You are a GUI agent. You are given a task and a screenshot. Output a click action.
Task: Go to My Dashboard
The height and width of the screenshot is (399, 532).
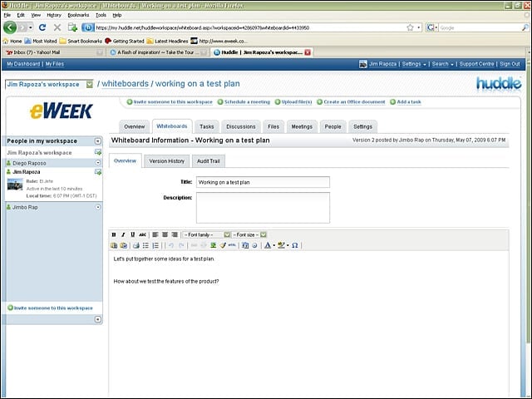pos(23,64)
